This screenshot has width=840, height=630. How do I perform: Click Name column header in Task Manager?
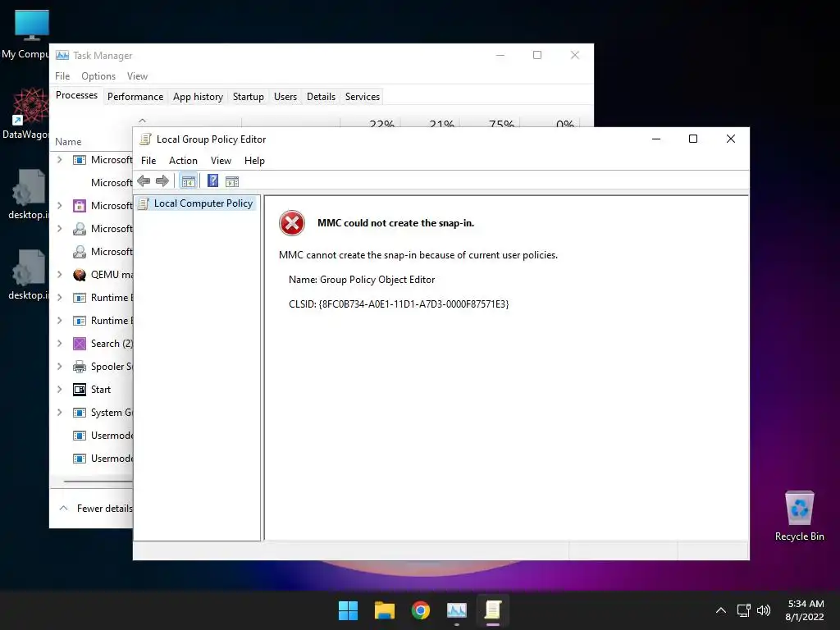(68, 142)
